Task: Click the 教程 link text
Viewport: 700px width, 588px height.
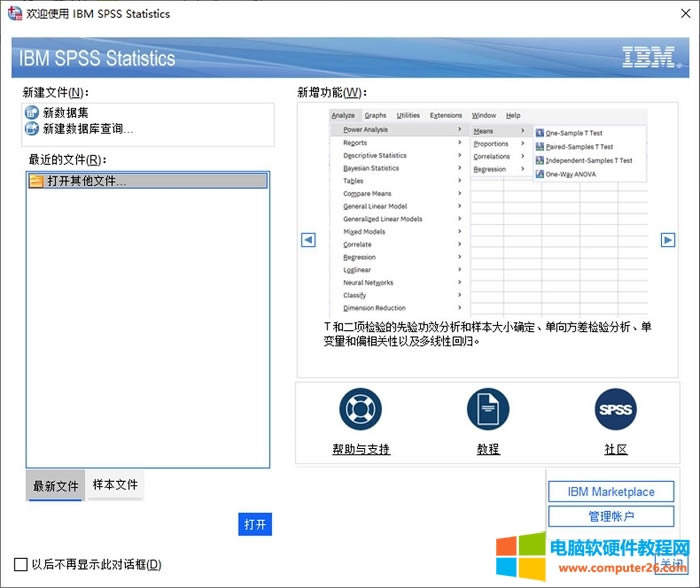Action: tap(488, 450)
